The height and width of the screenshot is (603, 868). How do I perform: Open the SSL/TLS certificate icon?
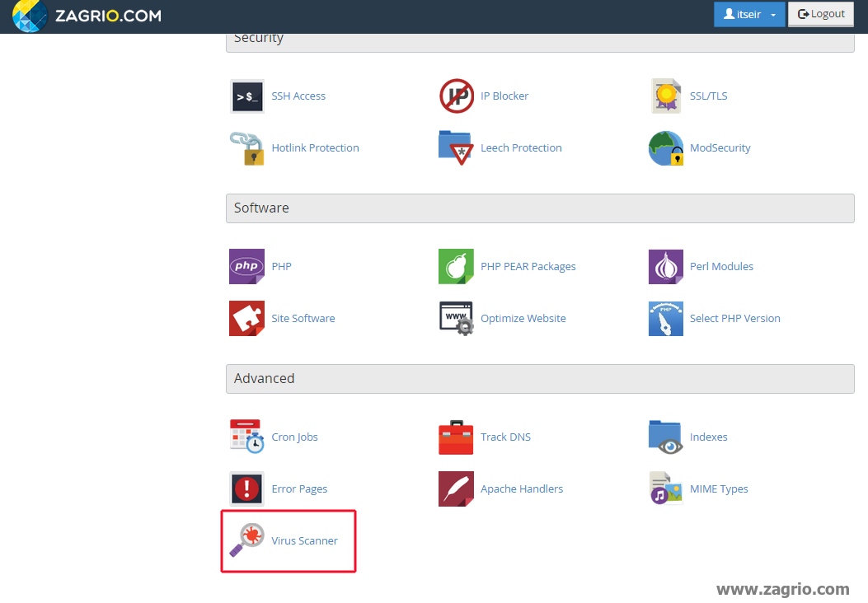click(x=665, y=96)
